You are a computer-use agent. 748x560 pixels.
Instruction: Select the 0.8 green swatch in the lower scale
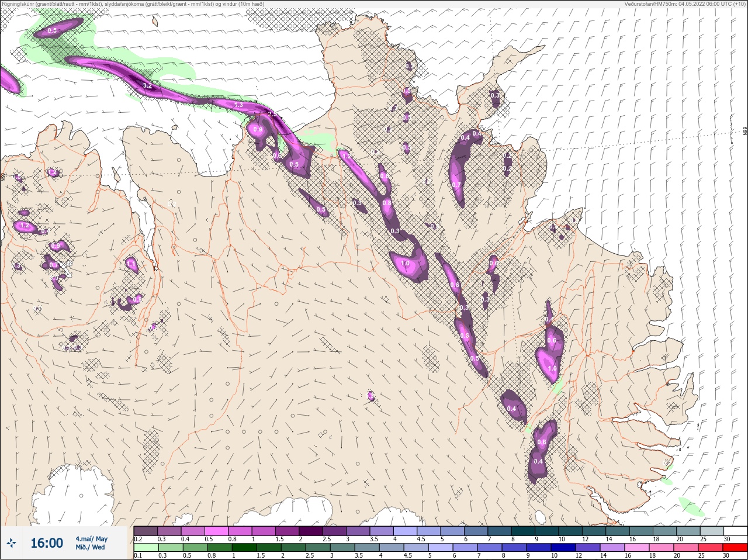coord(219,548)
